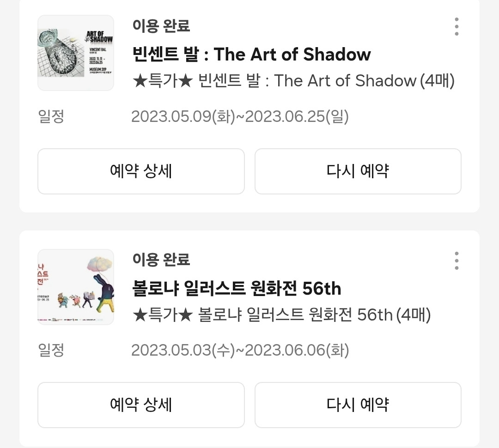Viewport: 499px width, 448px height.
Task: Open 예약 상세 for Art of Shadow
Action: coord(140,171)
